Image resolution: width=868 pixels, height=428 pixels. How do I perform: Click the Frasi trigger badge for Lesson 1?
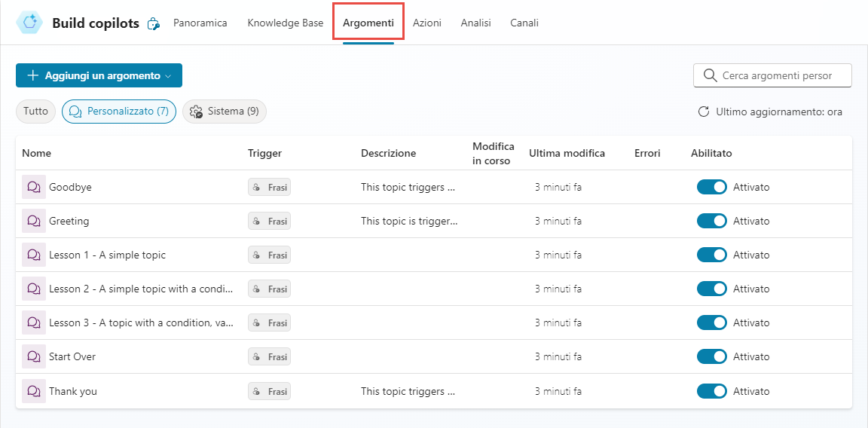coord(269,255)
